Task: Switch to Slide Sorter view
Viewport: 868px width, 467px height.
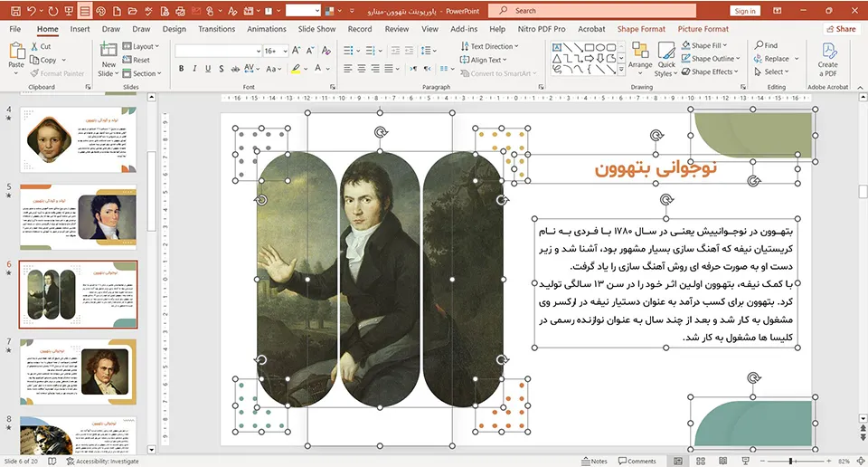Action: (x=700, y=461)
